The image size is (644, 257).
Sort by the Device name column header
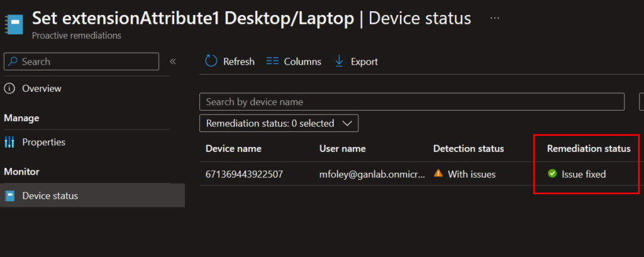[233, 149]
